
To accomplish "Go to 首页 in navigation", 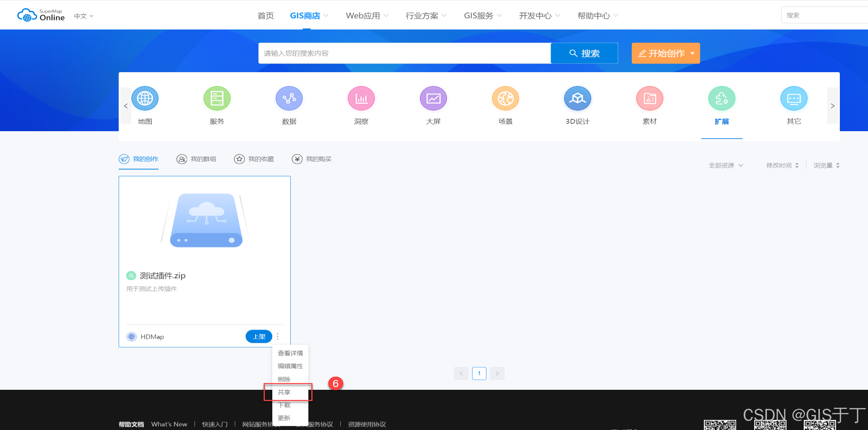I will (x=266, y=16).
